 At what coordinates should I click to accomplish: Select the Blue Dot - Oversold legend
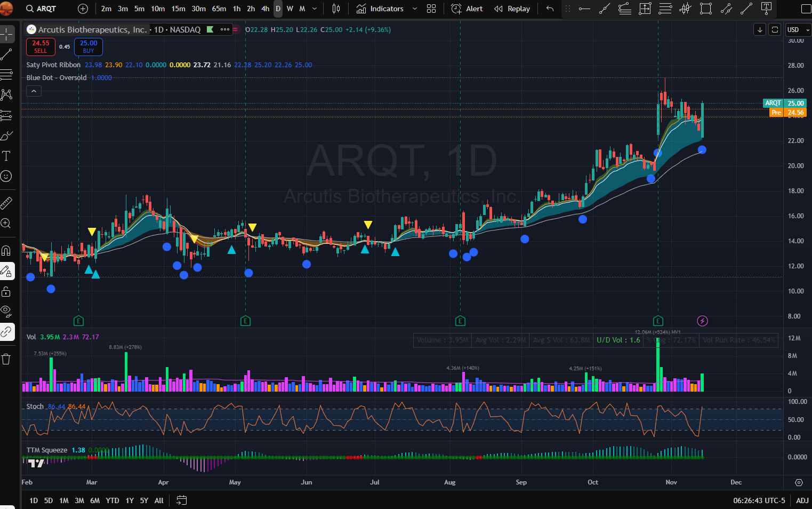click(57, 77)
